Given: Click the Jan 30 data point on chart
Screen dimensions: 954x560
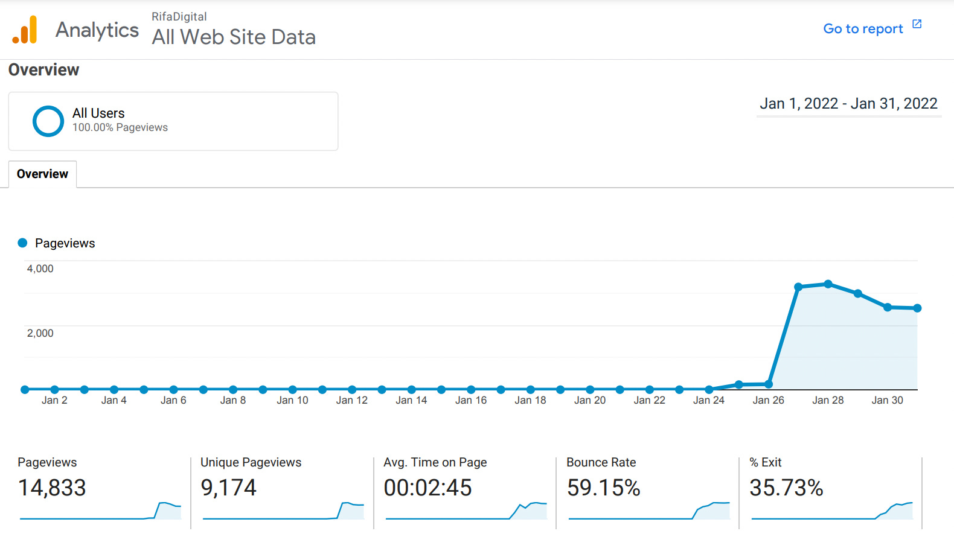Looking at the screenshot, I should (x=888, y=307).
